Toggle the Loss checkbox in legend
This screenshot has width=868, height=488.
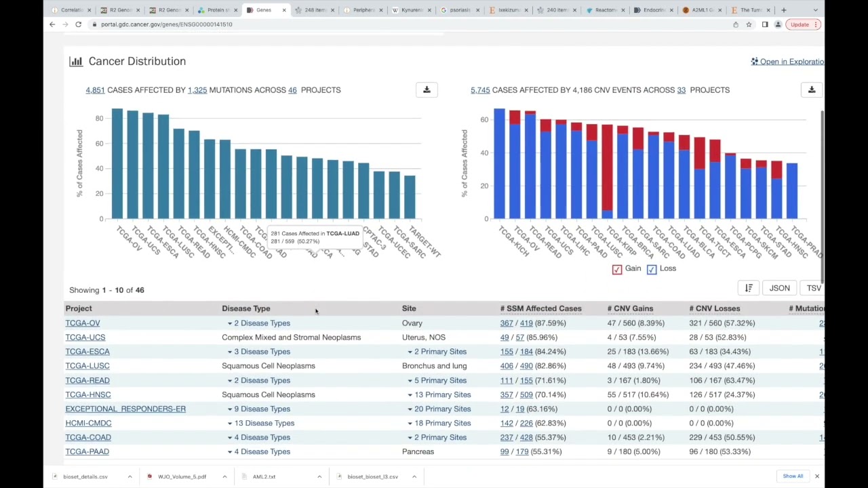[652, 269]
